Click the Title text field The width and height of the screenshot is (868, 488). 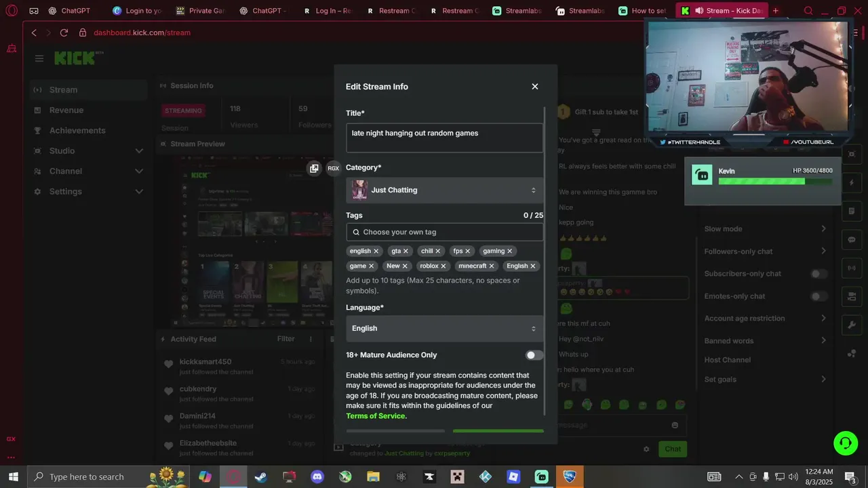click(444, 138)
